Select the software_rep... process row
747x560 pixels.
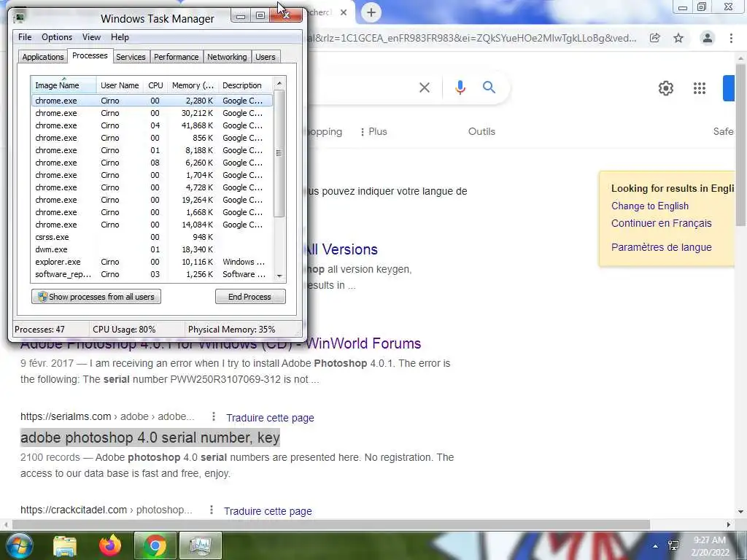coord(152,274)
